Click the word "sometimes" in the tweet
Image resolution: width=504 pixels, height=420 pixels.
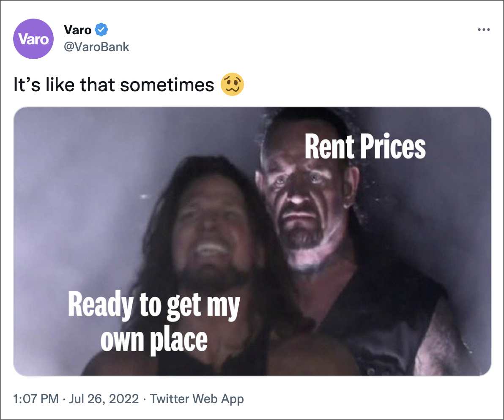click(167, 85)
